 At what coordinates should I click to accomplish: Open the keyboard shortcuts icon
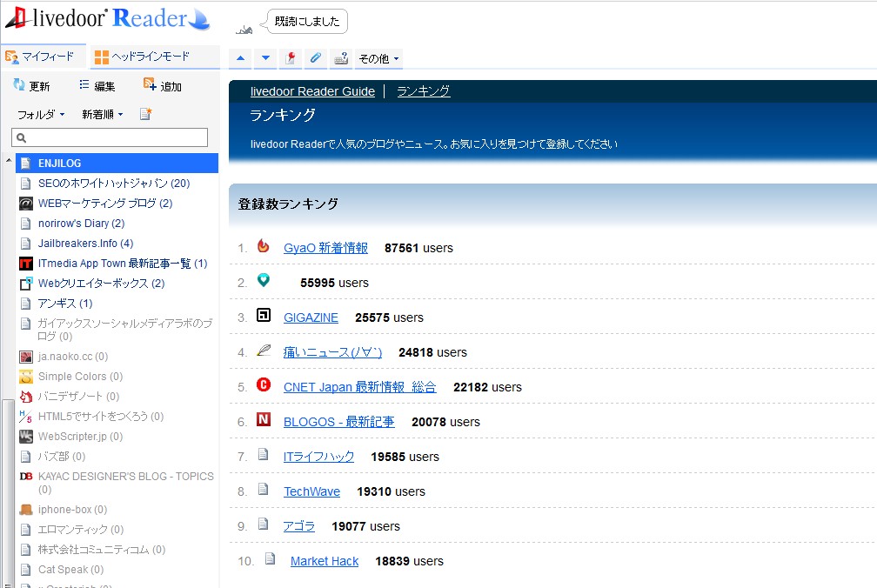pyautogui.click(x=341, y=58)
